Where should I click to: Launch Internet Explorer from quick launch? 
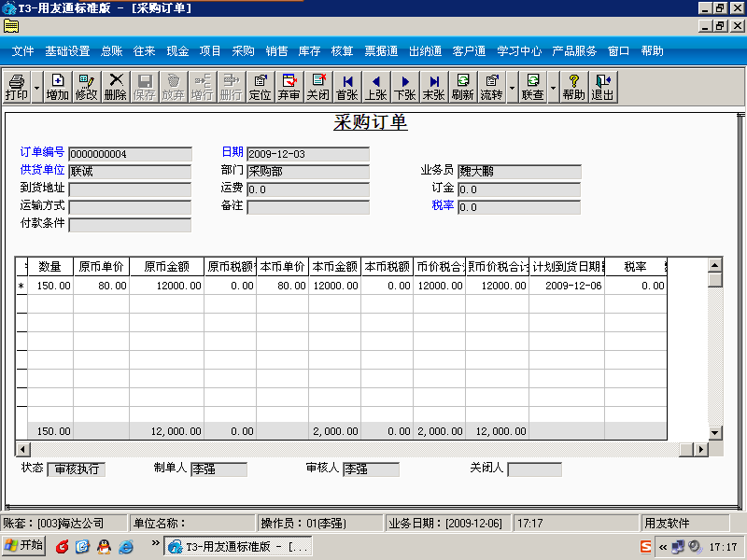pyautogui.click(x=126, y=547)
